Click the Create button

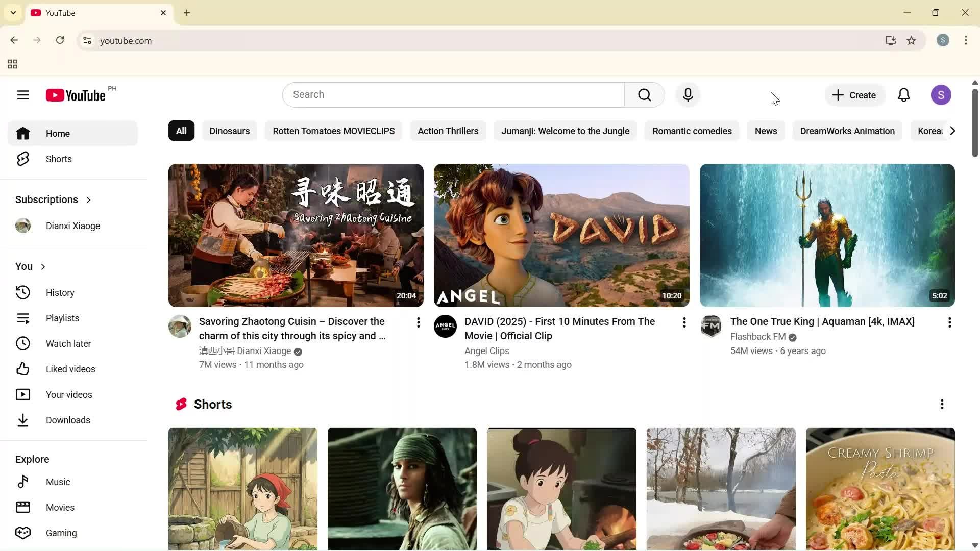click(x=854, y=95)
